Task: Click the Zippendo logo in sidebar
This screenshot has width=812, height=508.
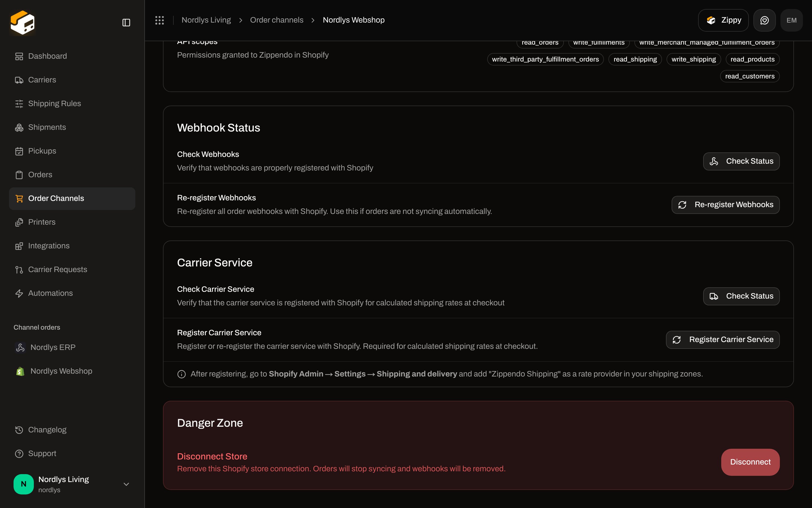Action: pos(23,23)
